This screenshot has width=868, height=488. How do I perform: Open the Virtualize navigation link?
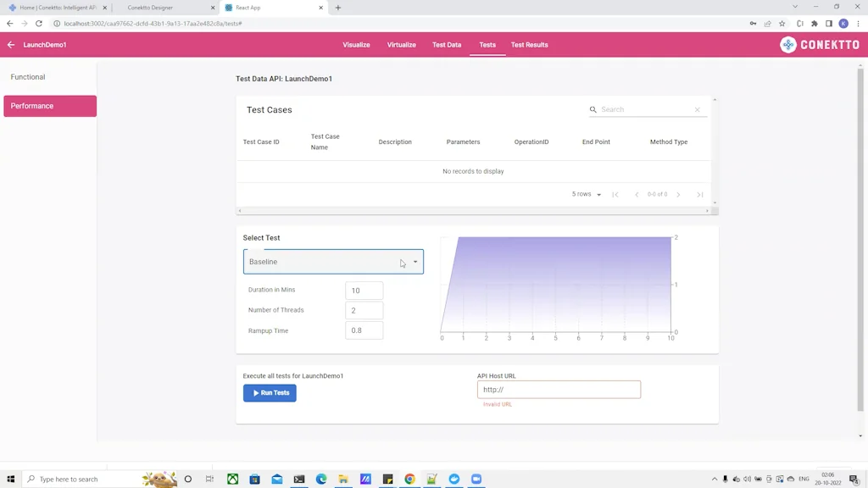pyautogui.click(x=401, y=45)
